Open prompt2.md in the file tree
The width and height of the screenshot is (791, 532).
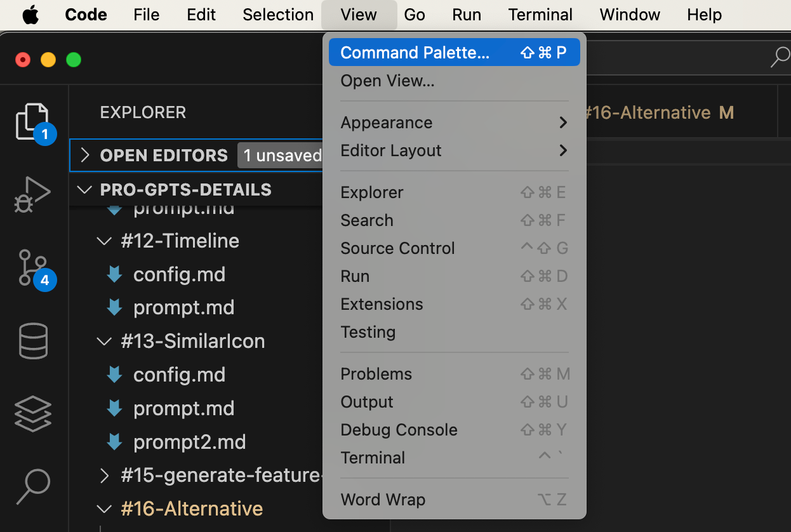click(189, 442)
